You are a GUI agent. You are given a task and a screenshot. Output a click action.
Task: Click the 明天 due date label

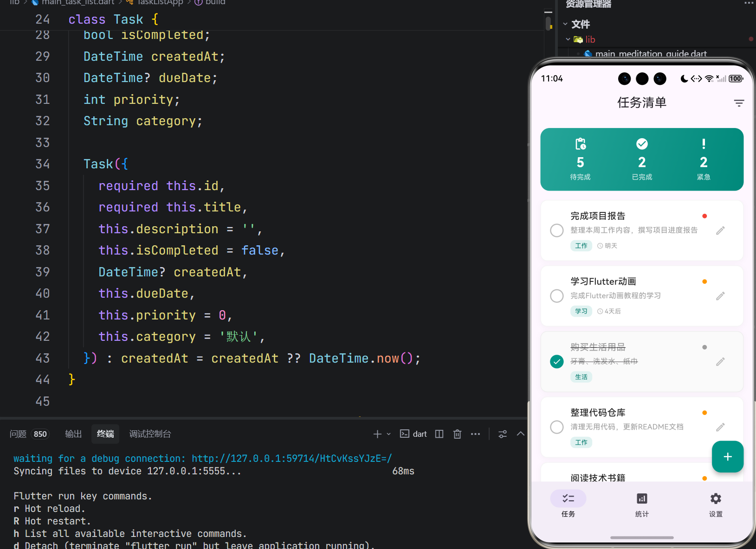[611, 246]
